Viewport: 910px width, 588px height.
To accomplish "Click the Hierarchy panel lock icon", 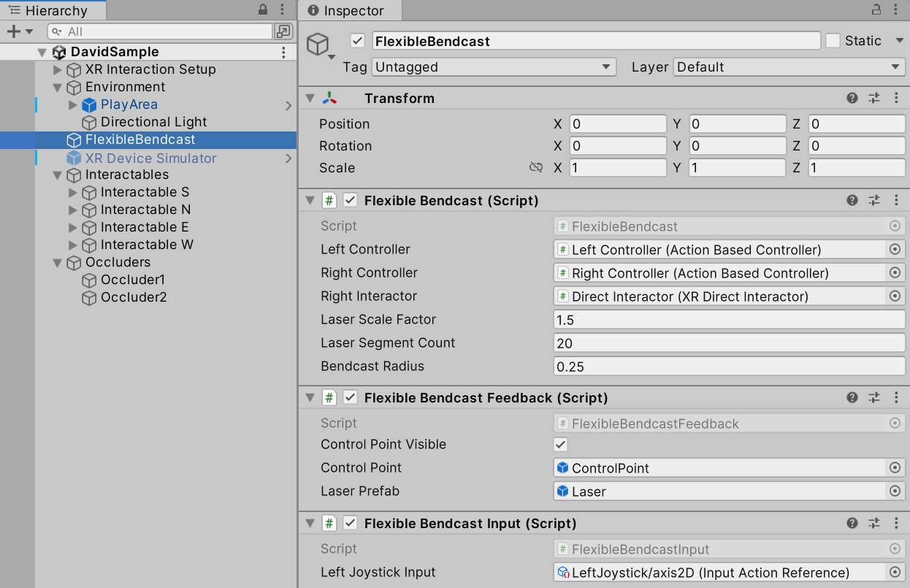I will pos(264,10).
